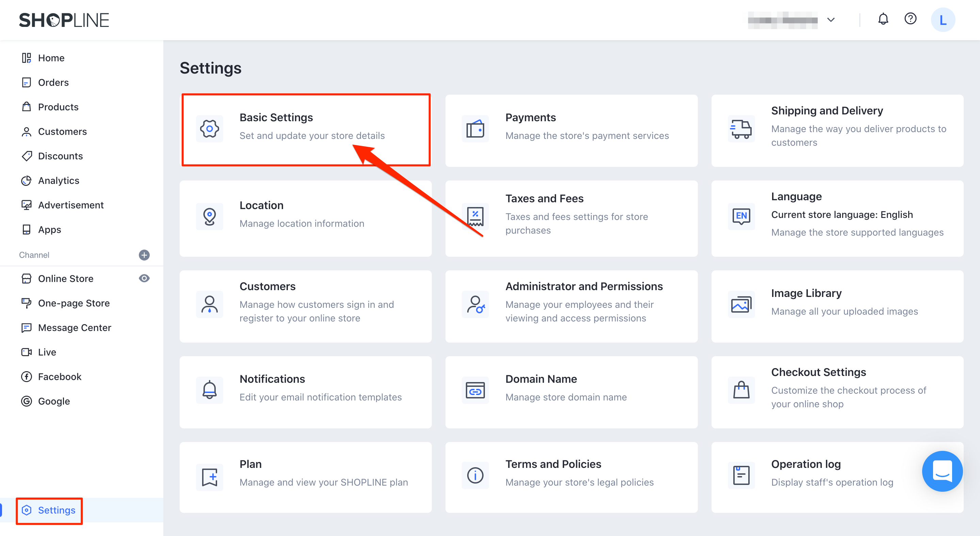The width and height of the screenshot is (980, 536).
Task: Select Home from the left navigation
Action: tap(51, 58)
